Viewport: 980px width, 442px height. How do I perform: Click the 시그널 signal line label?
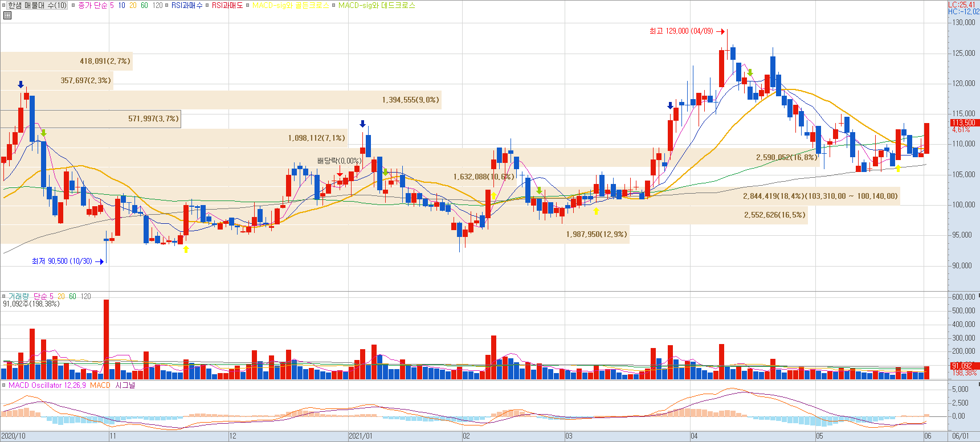[125, 385]
